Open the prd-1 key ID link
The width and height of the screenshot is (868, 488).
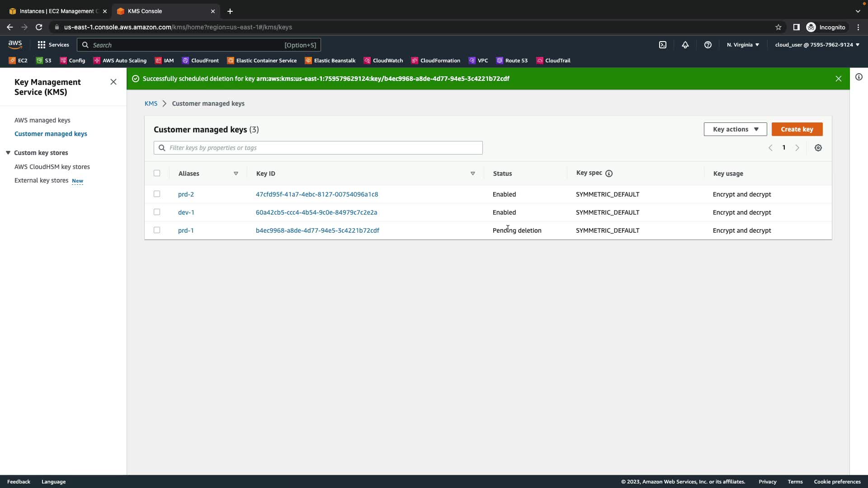pos(317,230)
